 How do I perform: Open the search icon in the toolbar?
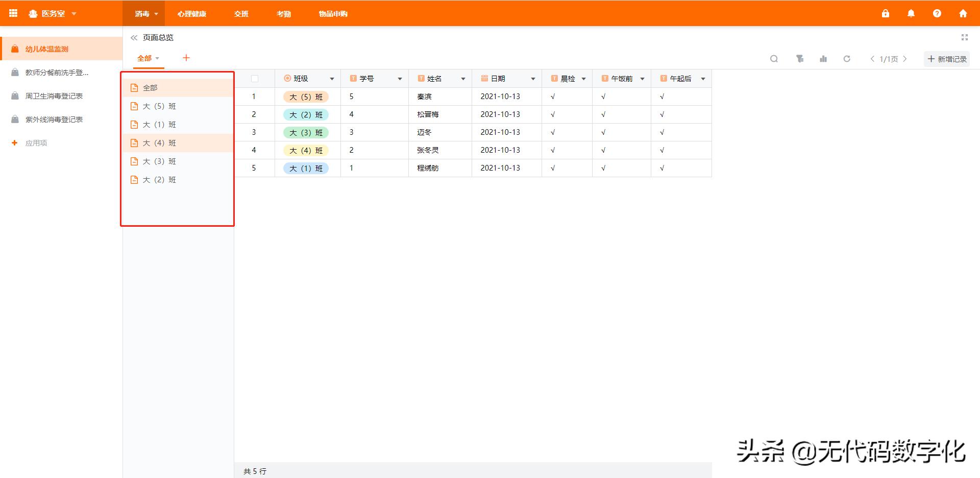tap(774, 59)
